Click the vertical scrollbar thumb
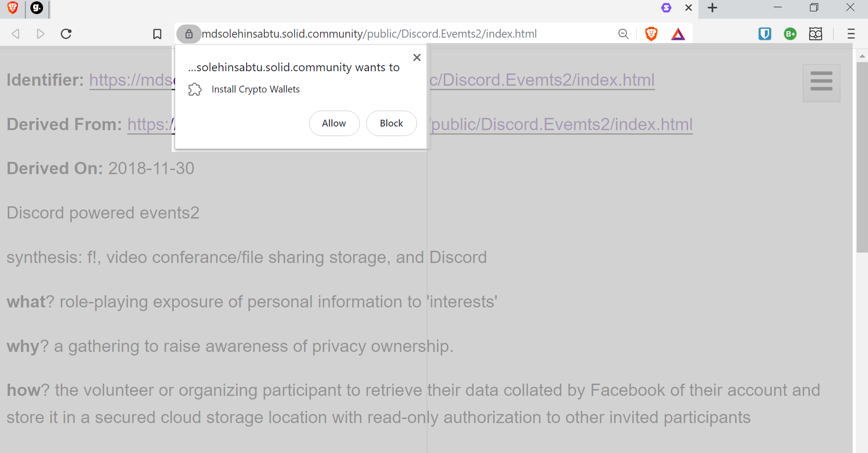Viewport: 868px width, 453px height. 862,157
